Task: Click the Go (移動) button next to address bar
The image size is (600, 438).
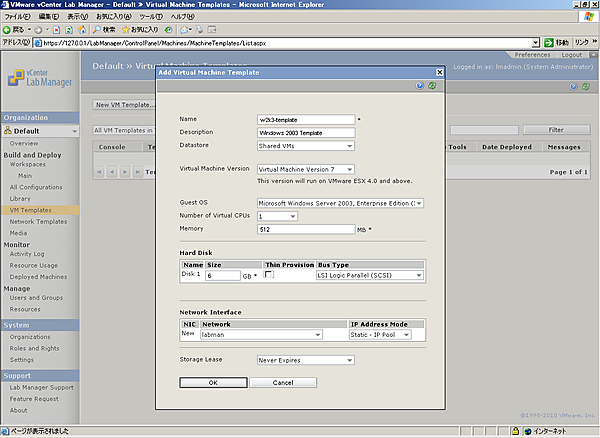Action: 555,43
